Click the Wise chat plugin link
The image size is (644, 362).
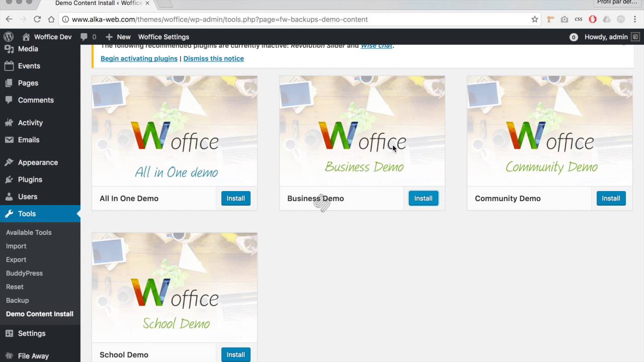[376, 46]
